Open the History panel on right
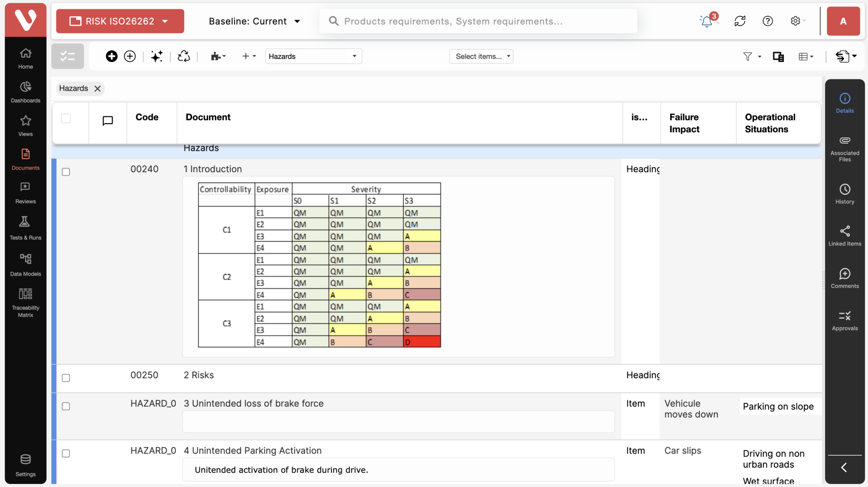Screen dimensions: 868x487 click(x=844, y=194)
